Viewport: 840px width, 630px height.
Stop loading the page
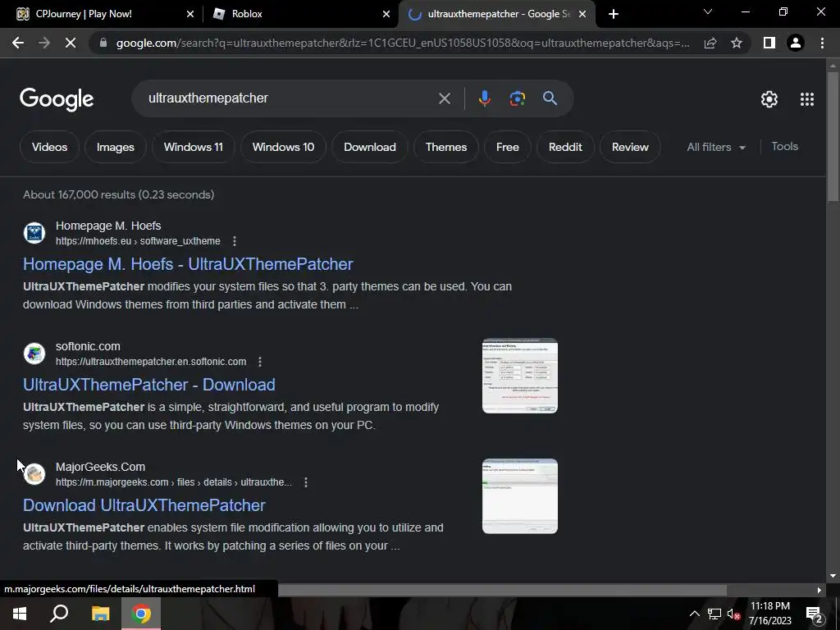71,43
